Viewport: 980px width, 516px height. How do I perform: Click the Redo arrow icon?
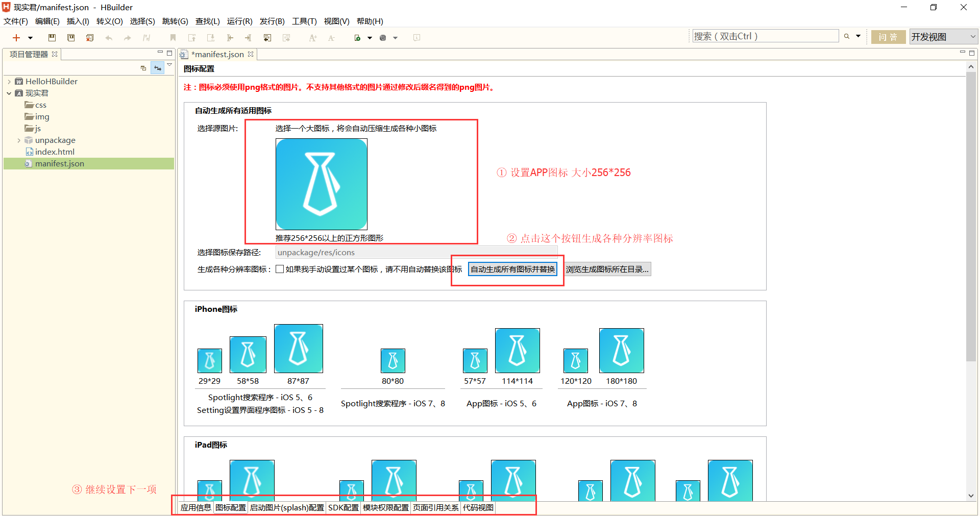pyautogui.click(x=128, y=38)
